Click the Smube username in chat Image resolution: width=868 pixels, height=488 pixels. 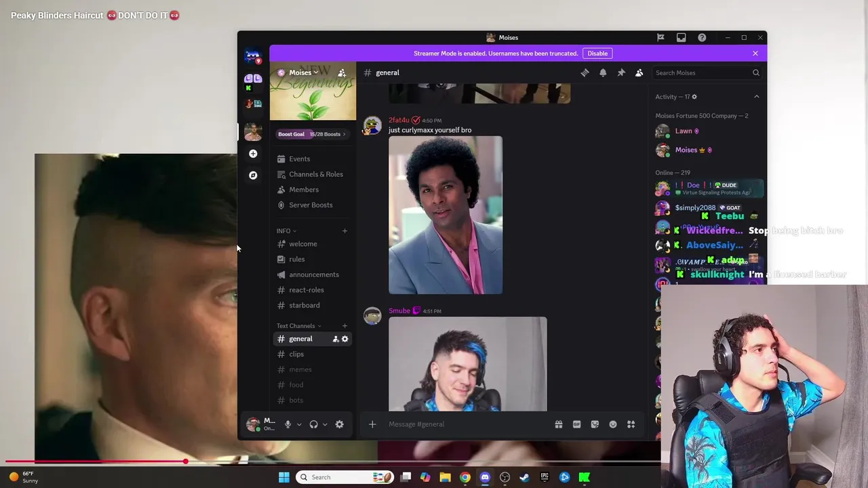coord(399,311)
